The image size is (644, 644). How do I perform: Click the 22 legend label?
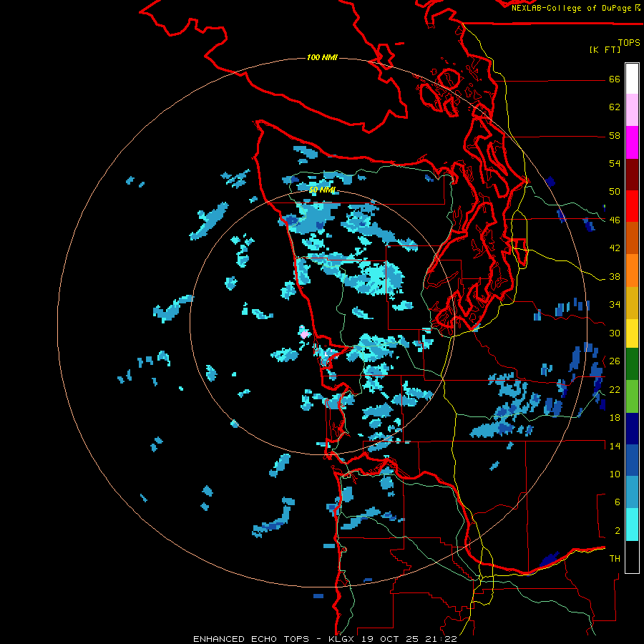click(615, 389)
